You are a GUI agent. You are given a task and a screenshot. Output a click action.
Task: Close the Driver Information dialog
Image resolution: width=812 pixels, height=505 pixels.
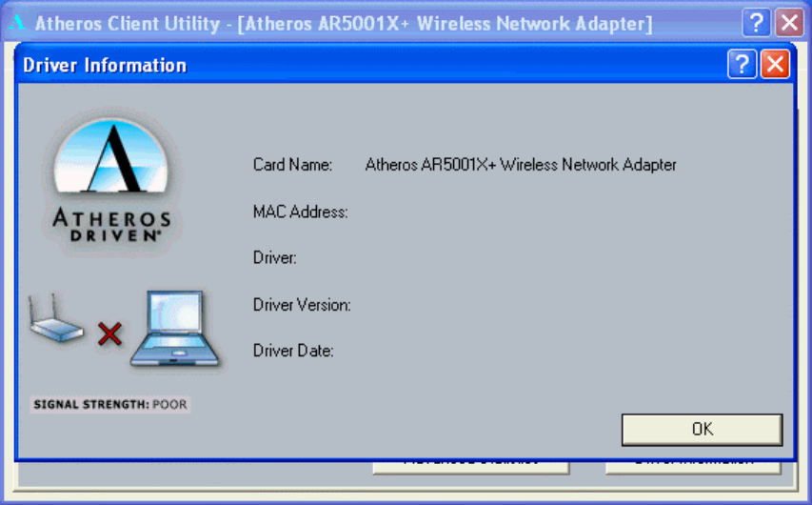pos(775,64)
